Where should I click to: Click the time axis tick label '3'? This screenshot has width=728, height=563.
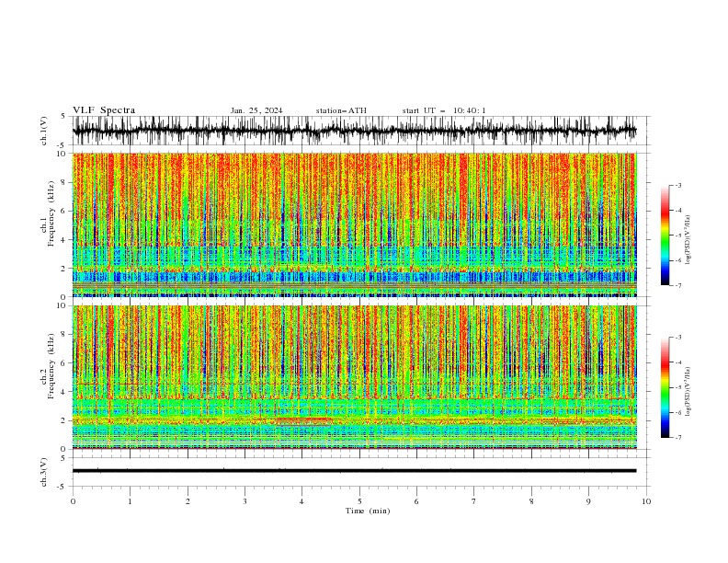245,501
